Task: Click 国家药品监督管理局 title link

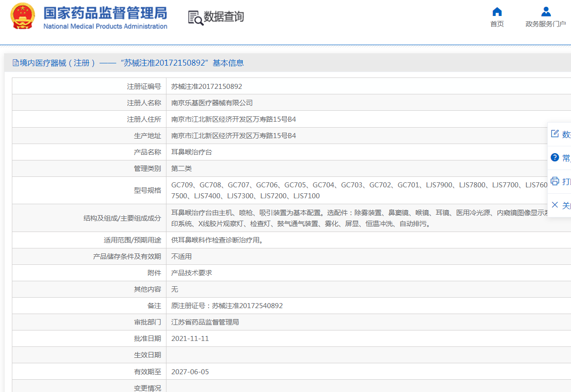Action: pos(105,12)
